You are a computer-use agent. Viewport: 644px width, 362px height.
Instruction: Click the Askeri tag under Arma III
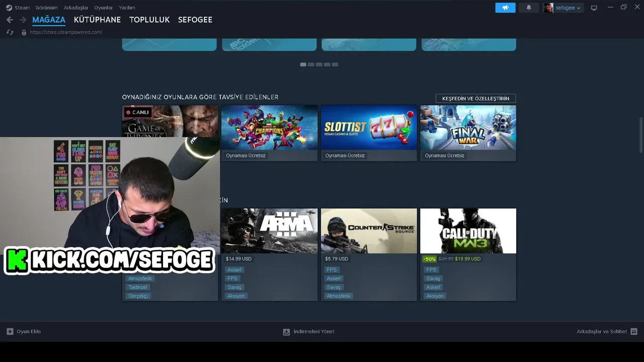(x=234, y=270)
